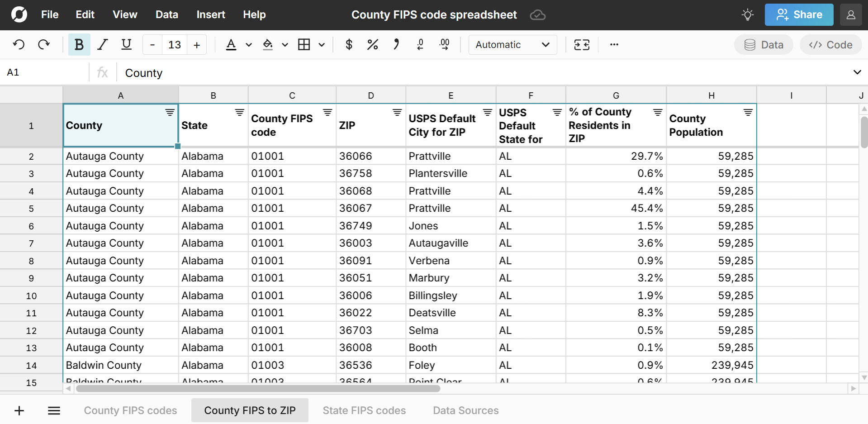Open the more options ellipsis
Viewport: 868px width, 424px height.
pos(614,44)
